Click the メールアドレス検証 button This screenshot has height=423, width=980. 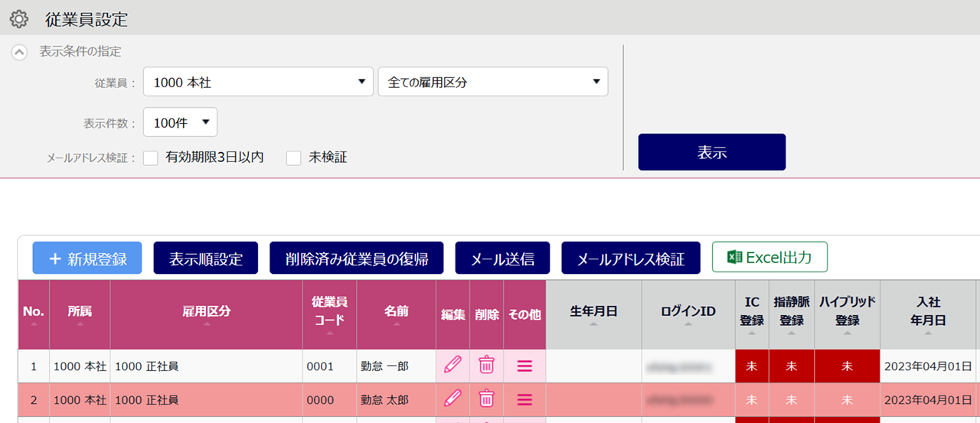pyautogui.click(x=631, y=259)
